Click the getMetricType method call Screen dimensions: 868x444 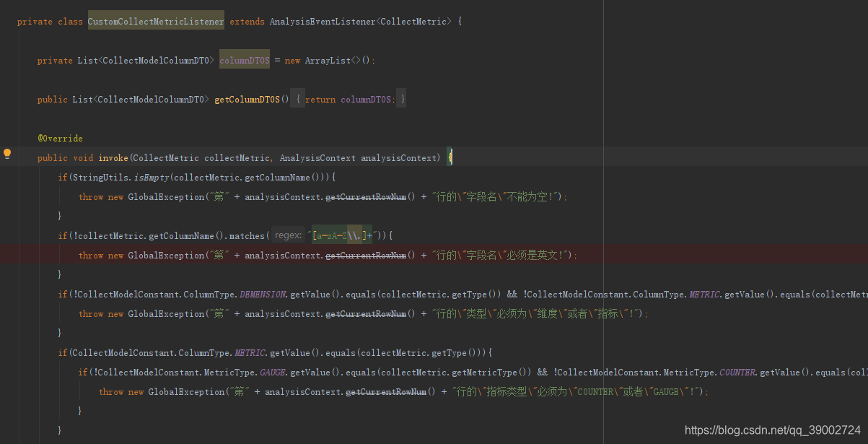point(485,372)
